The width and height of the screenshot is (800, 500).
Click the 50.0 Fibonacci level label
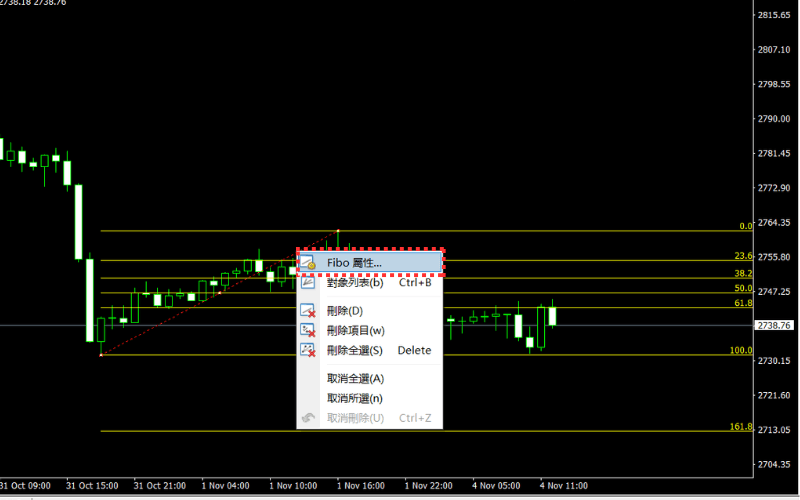click(x=743, y=288)
